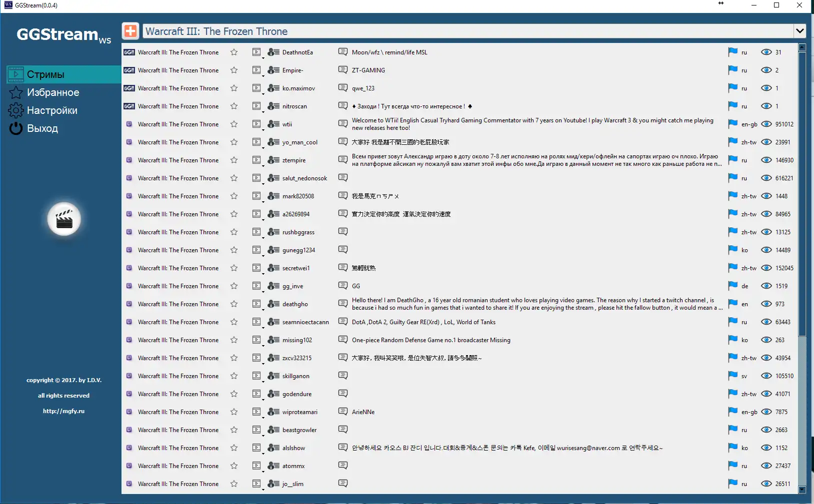The height and width of the screenshot is (504, 814).
Task: Expand play options for wiproteamari
Action: pos(257,412)
